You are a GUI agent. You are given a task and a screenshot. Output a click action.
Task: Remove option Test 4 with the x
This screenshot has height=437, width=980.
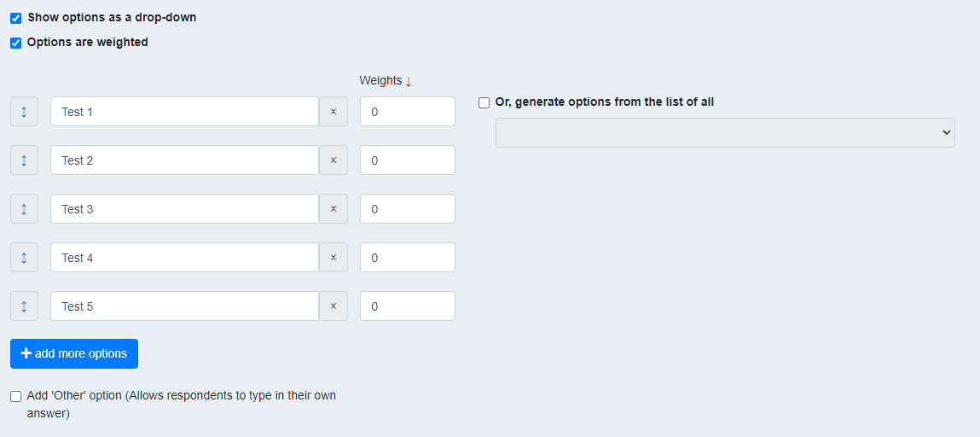click(333, 258)
